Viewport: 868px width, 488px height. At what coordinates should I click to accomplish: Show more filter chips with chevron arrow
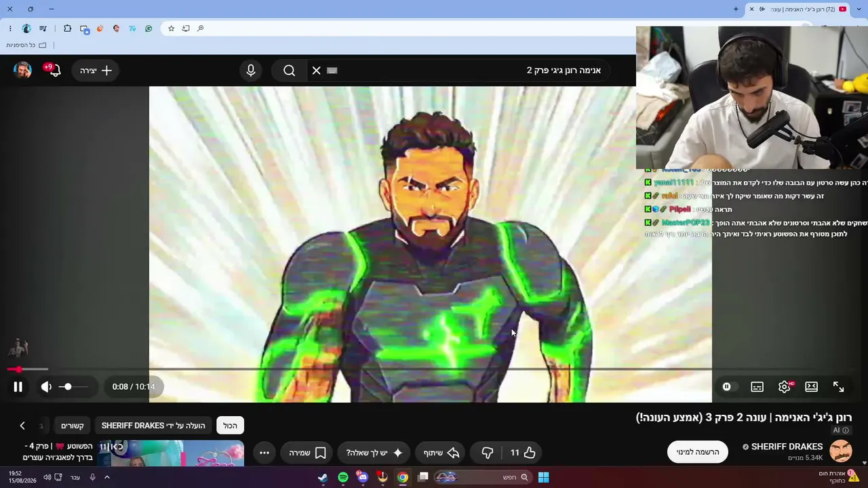click(22, 426)
